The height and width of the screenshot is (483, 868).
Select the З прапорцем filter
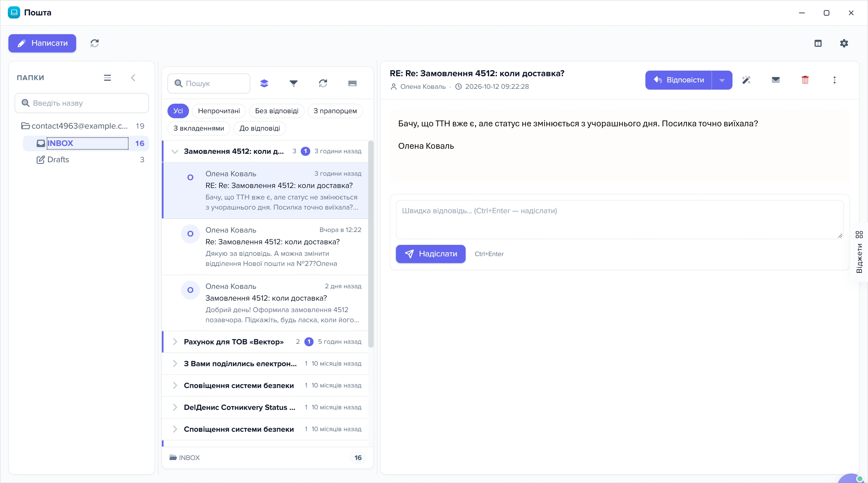[335, 111]
